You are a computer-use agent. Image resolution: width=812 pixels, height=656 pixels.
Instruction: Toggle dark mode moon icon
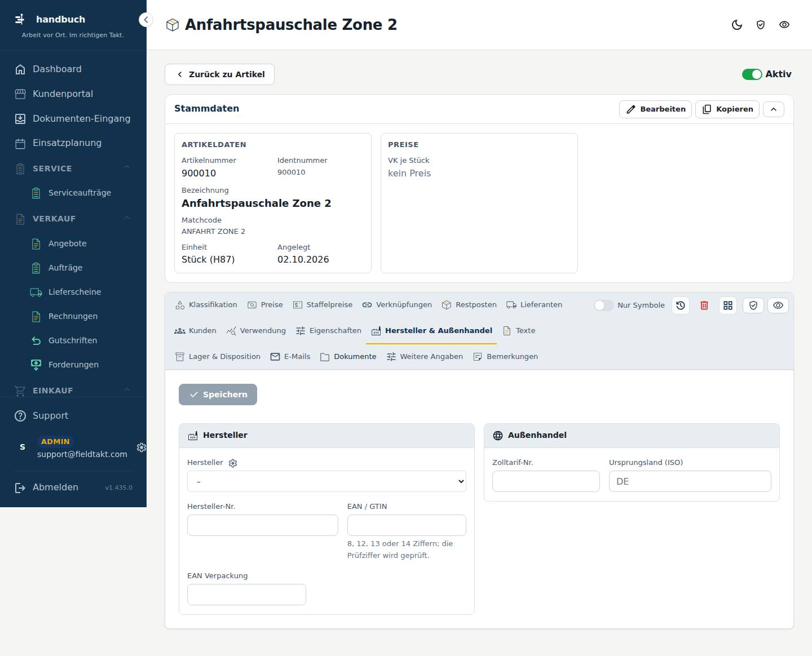[737, 25]
